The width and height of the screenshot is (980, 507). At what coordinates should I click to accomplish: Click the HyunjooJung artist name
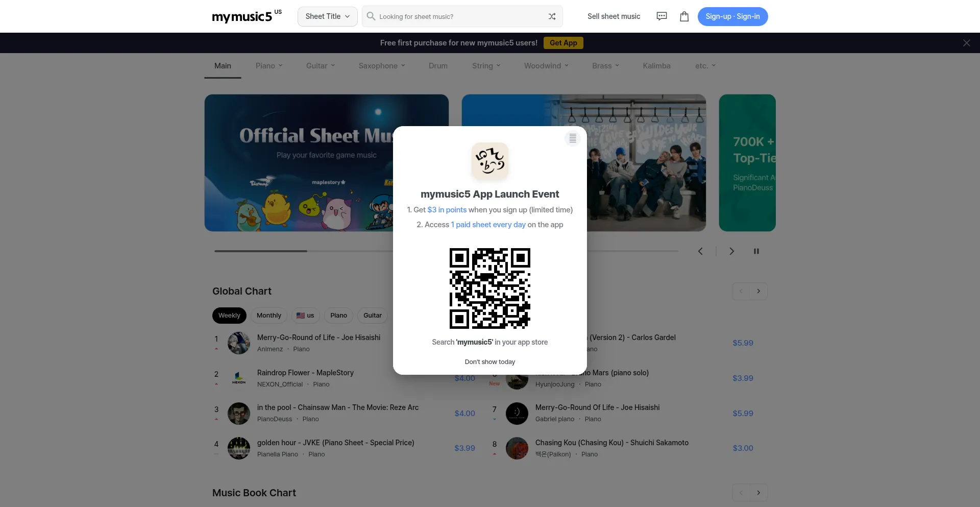[x=555, y=384]
